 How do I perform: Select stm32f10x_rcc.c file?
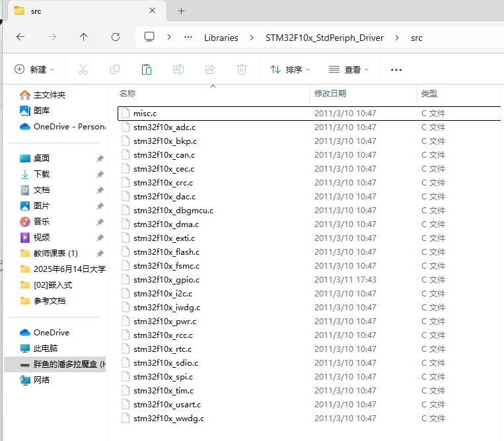[x=309, y=335]
